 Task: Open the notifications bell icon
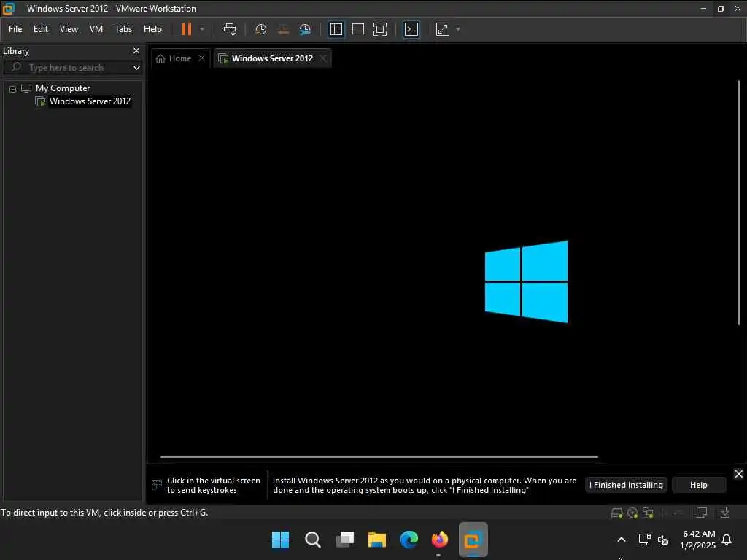click(727, 540)
